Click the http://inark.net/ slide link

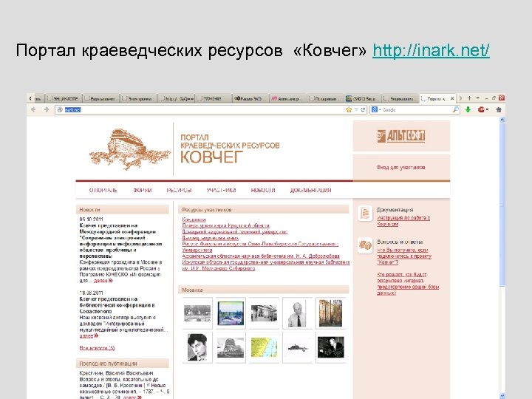[x=431, y=50]
